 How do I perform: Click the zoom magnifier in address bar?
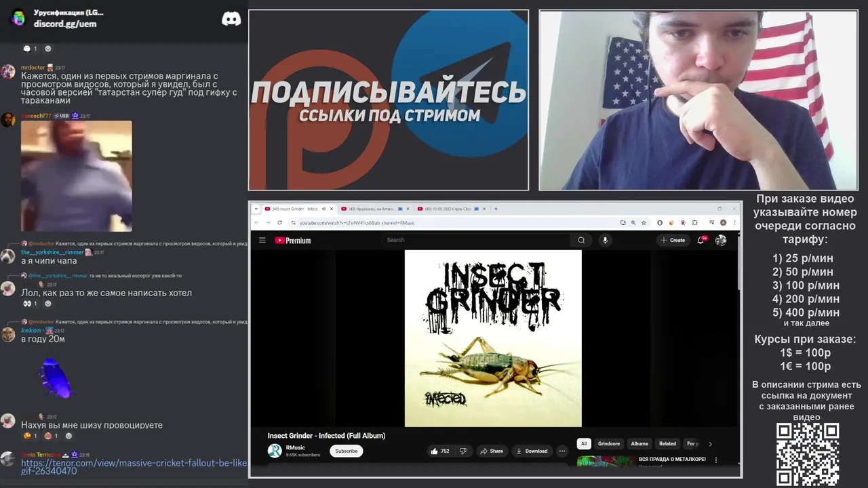(633, 222)
